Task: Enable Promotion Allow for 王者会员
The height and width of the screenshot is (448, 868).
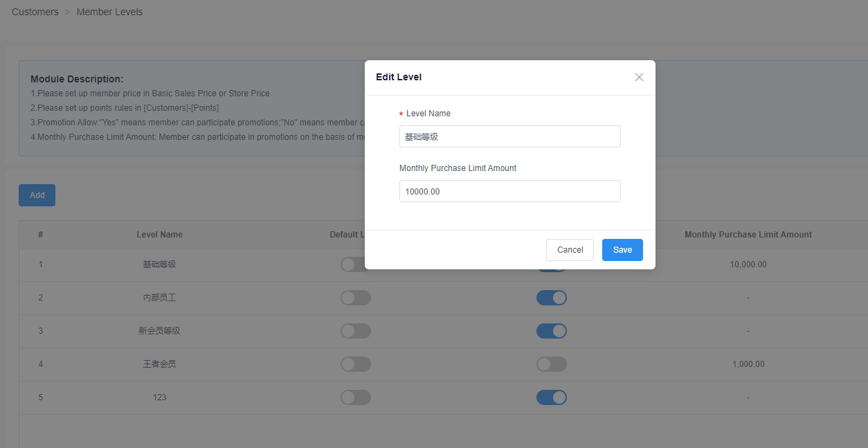Action: coord(552,364)
